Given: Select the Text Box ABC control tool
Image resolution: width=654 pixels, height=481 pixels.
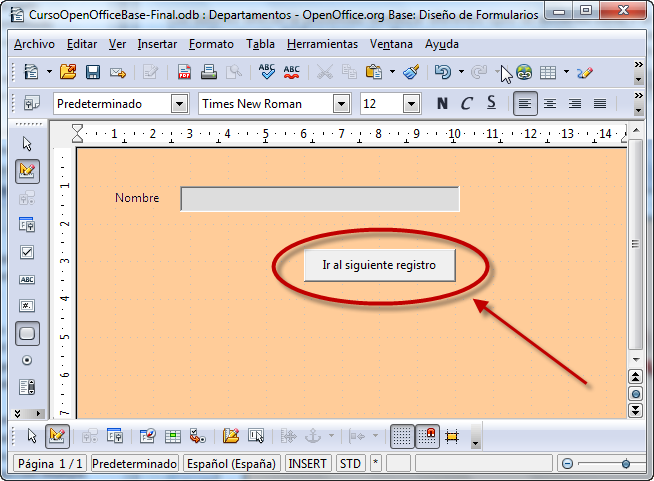Looking at the screenshot, I should coord(27,279).
